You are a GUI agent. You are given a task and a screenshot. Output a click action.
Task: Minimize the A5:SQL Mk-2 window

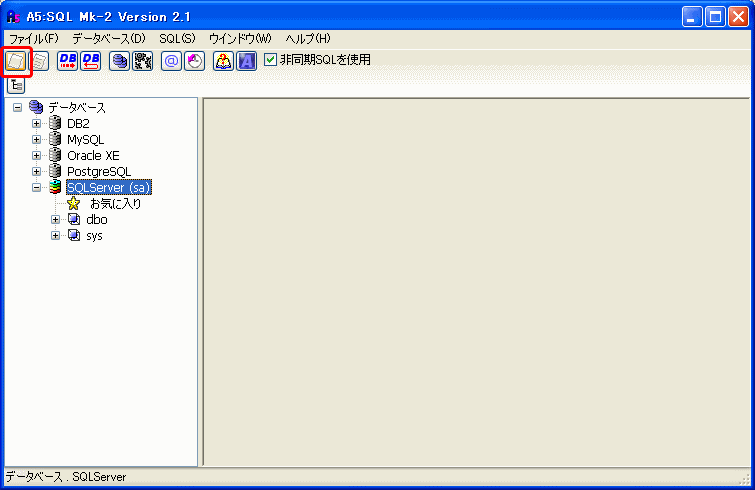692,17
